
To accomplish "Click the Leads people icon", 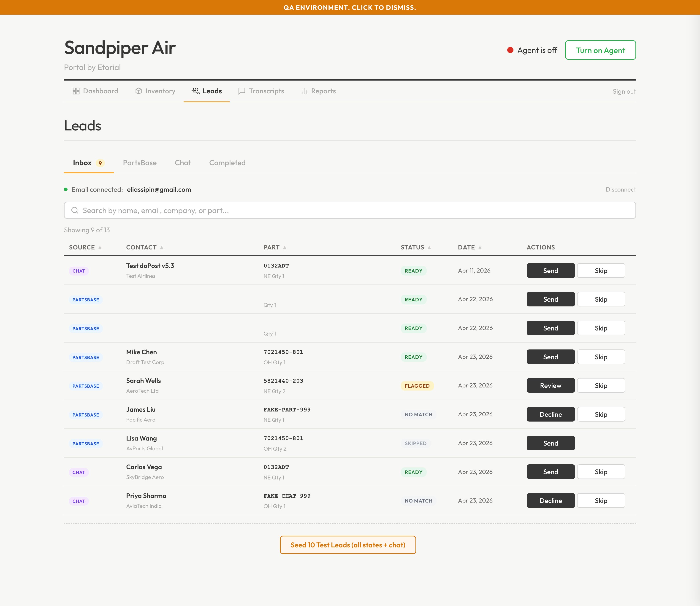I will point(195,91).
